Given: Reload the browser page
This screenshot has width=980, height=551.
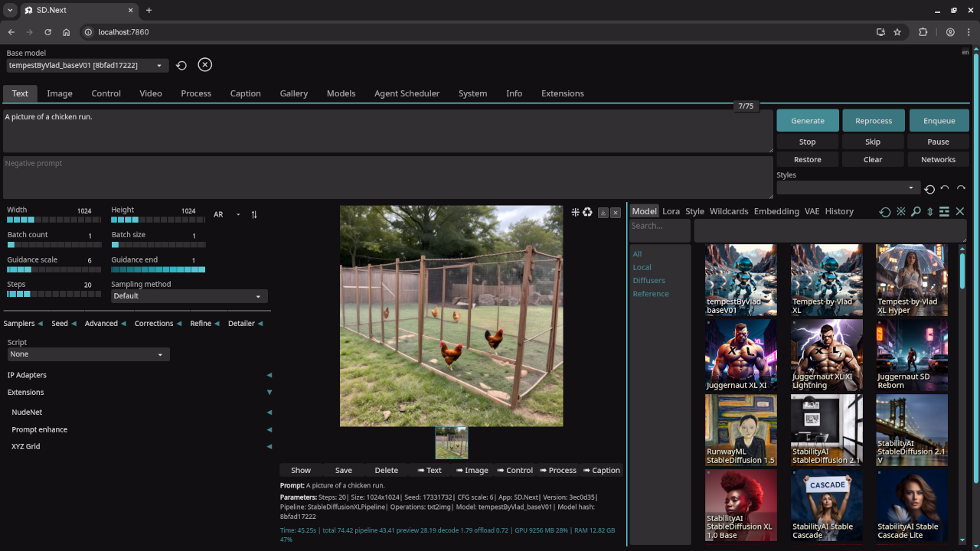Looking at the screenshot, I should point(47,32).
